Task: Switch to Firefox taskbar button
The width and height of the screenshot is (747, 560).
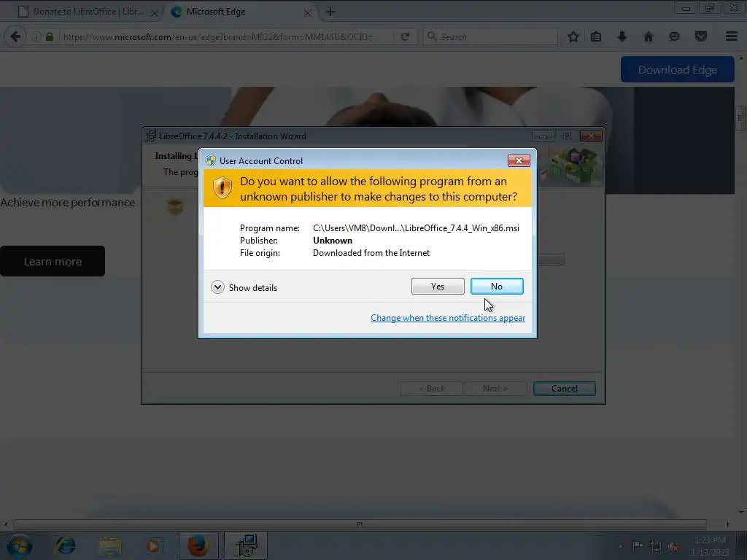Action: coord(198,545)
